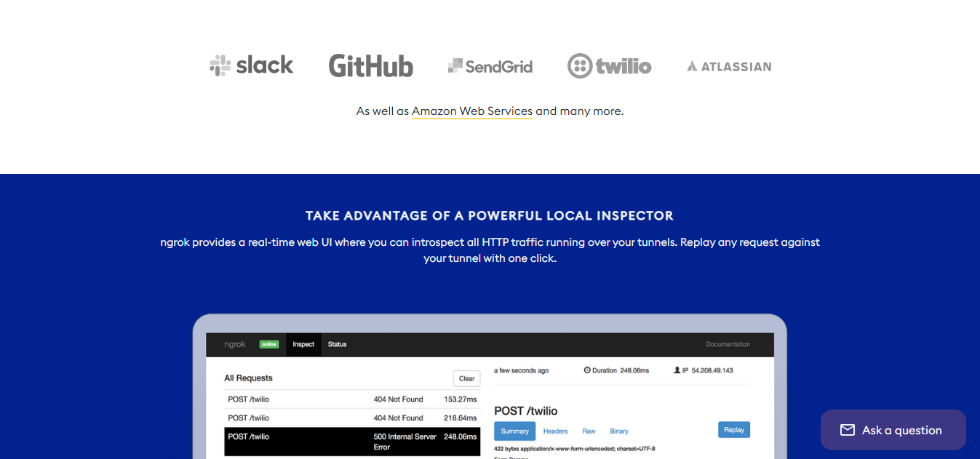Select the 500 Internal Server Error request row
This screenshot has height=459, width=980.
[x=352, y=442]
